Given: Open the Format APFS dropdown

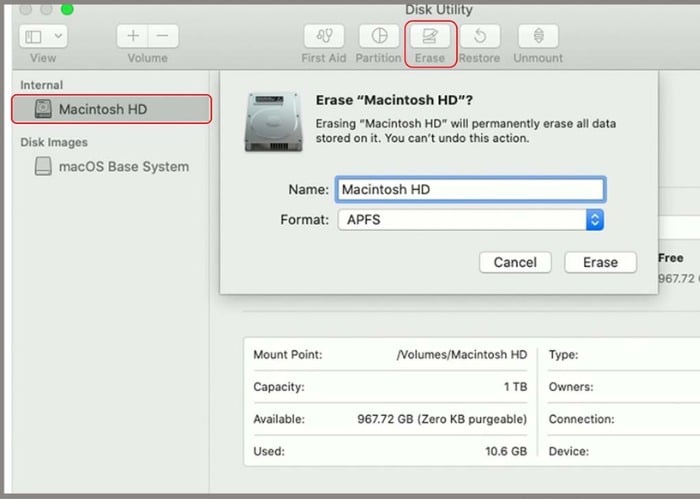Looking at the screenshot, I should 471,220.
